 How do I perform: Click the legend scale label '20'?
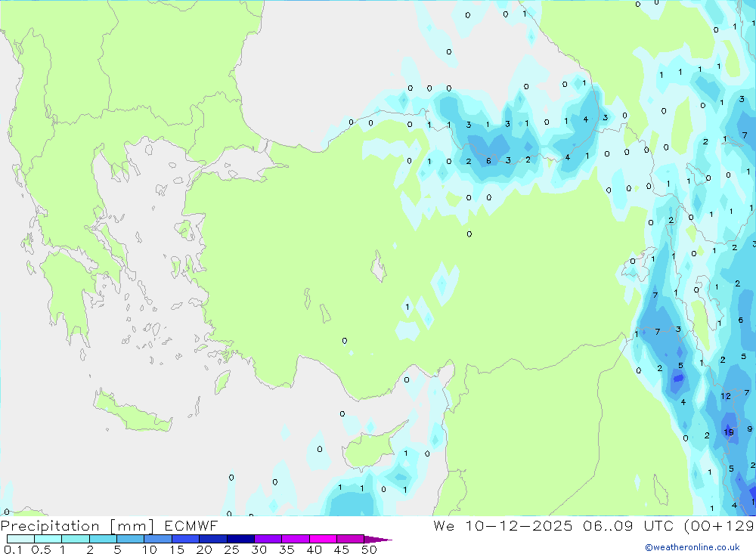click(204, 549)
